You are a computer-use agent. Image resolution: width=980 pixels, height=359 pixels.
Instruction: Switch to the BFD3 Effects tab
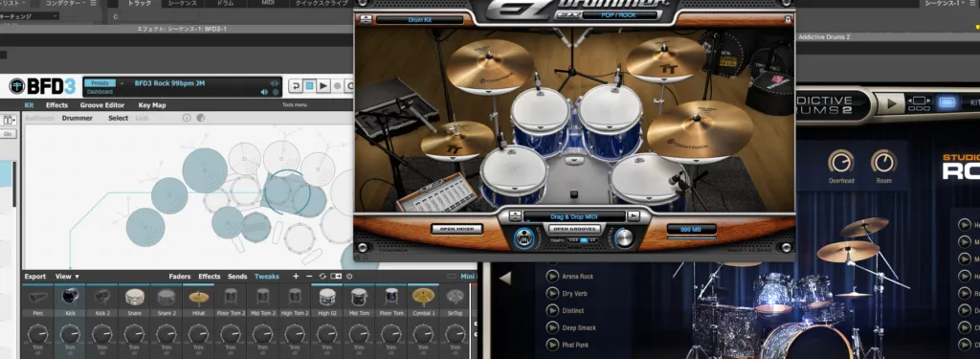56,105
